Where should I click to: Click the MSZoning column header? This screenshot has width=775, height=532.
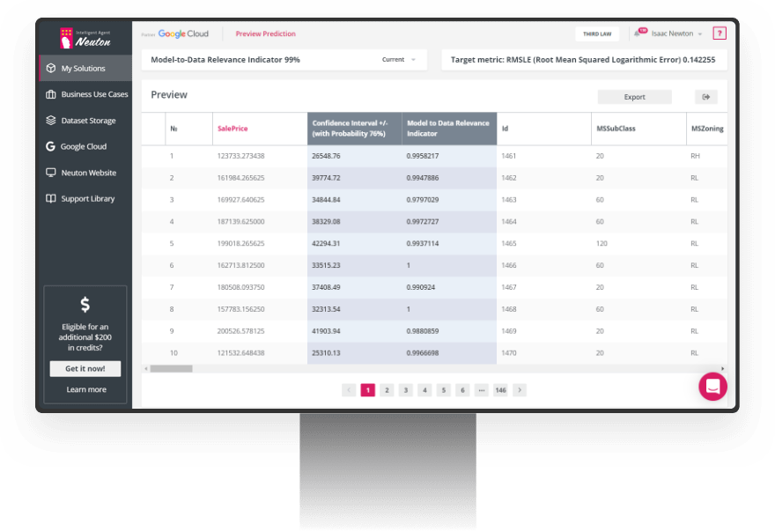click(x=707, y=129)
